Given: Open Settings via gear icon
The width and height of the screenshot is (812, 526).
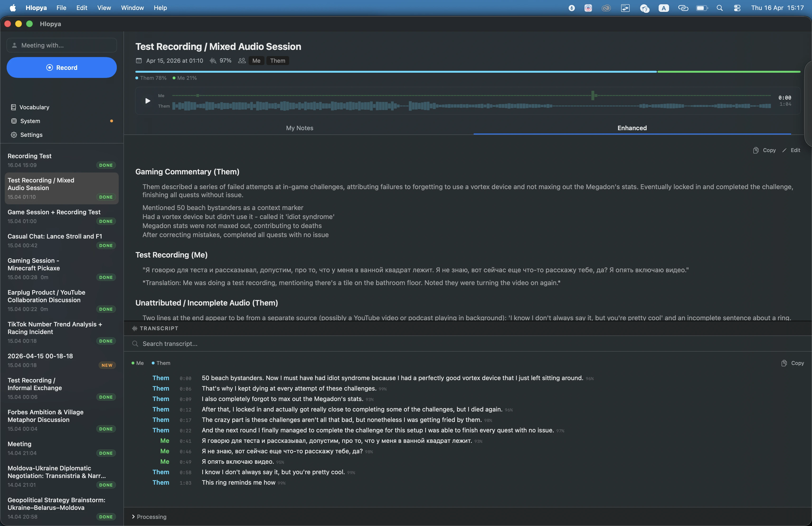Looking at the screenshot, I should (14, 135).
